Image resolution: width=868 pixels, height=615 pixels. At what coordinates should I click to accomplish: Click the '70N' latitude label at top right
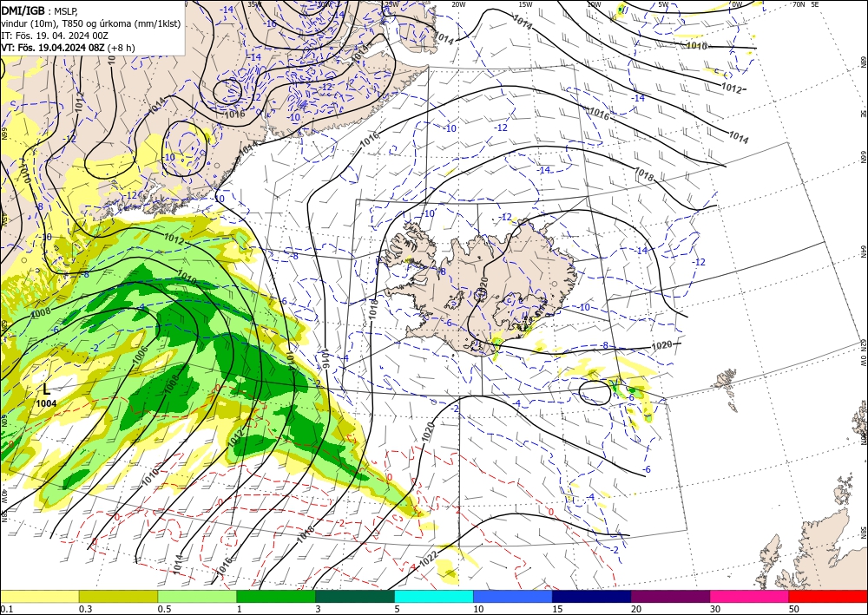(x=799, y=4)
